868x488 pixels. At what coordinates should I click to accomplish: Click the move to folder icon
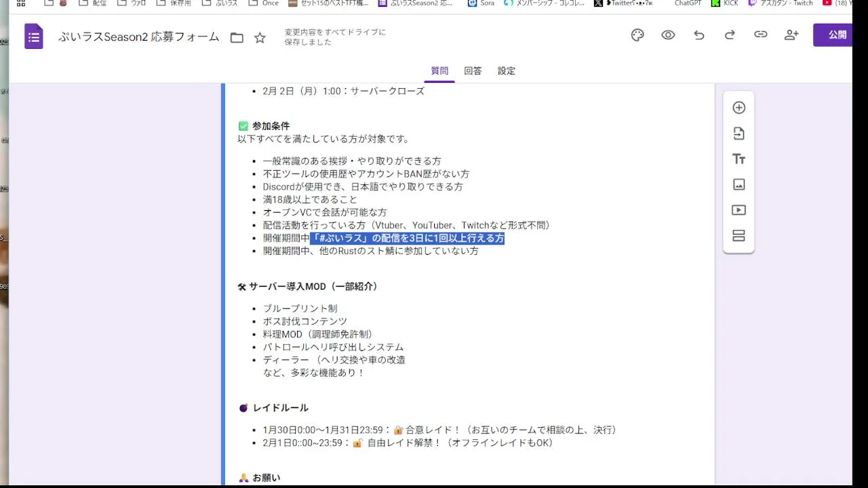237,38
